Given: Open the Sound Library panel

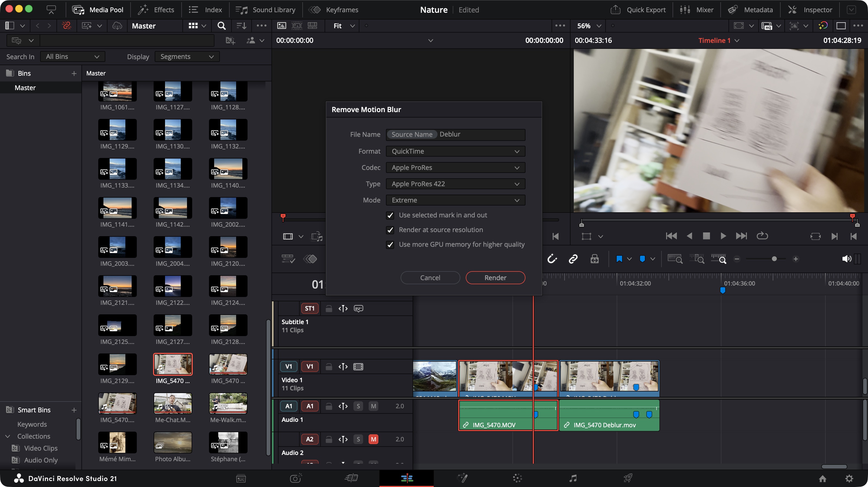Looking at the screenshot, I should [265, 10].
